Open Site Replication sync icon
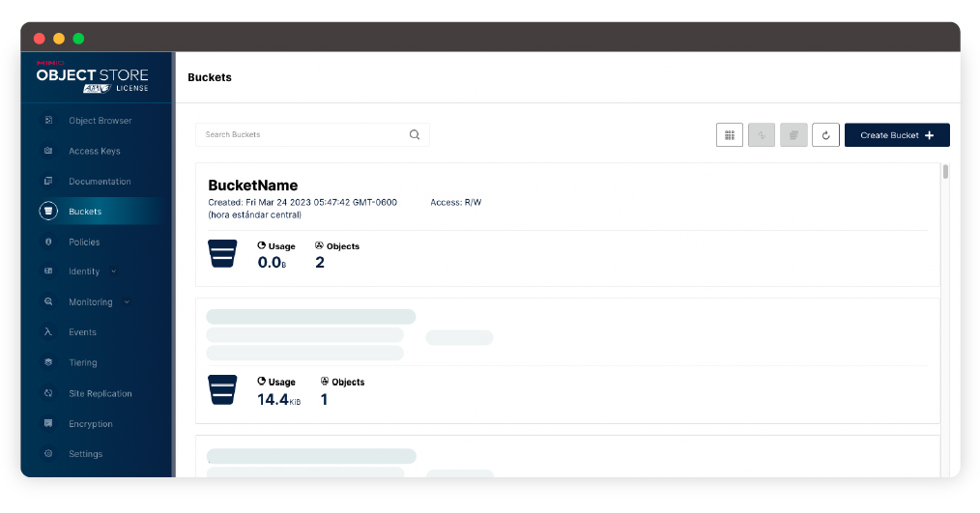 48,393
